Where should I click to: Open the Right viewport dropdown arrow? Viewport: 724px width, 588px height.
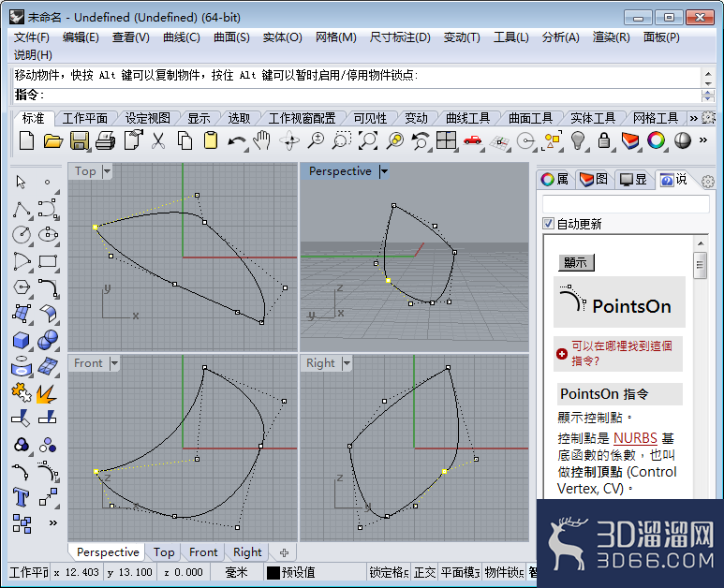pyautogui.click(x=347, y=363)
